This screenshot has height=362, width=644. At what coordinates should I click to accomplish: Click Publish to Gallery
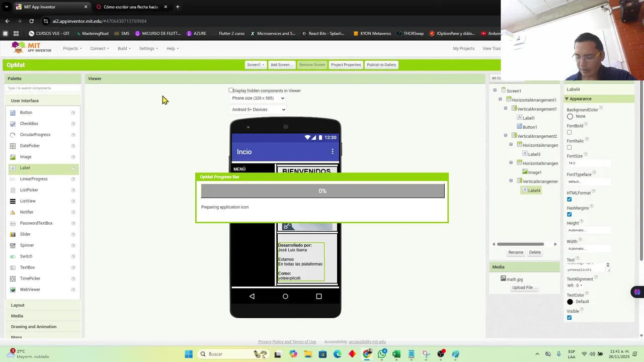[x=381, y=65]
